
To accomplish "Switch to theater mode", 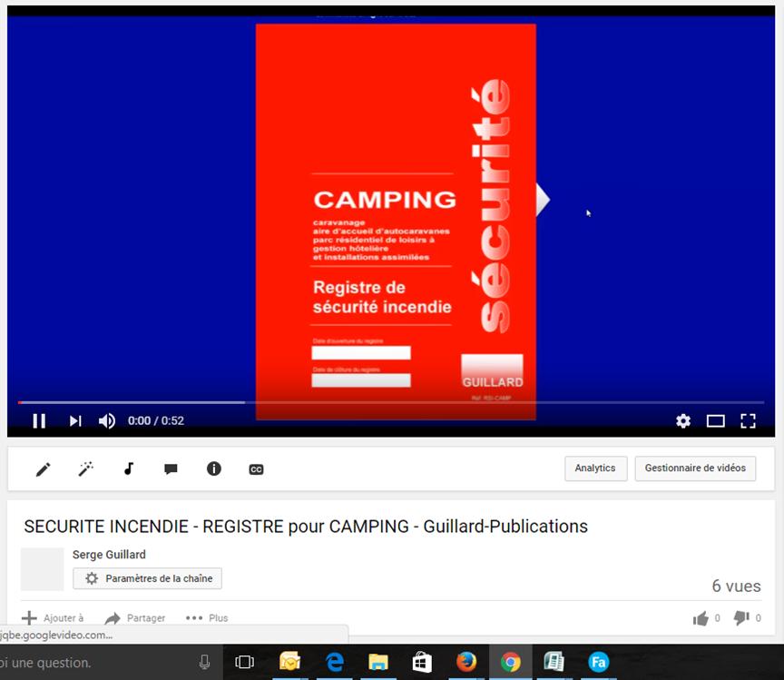I will coord(716,421).
